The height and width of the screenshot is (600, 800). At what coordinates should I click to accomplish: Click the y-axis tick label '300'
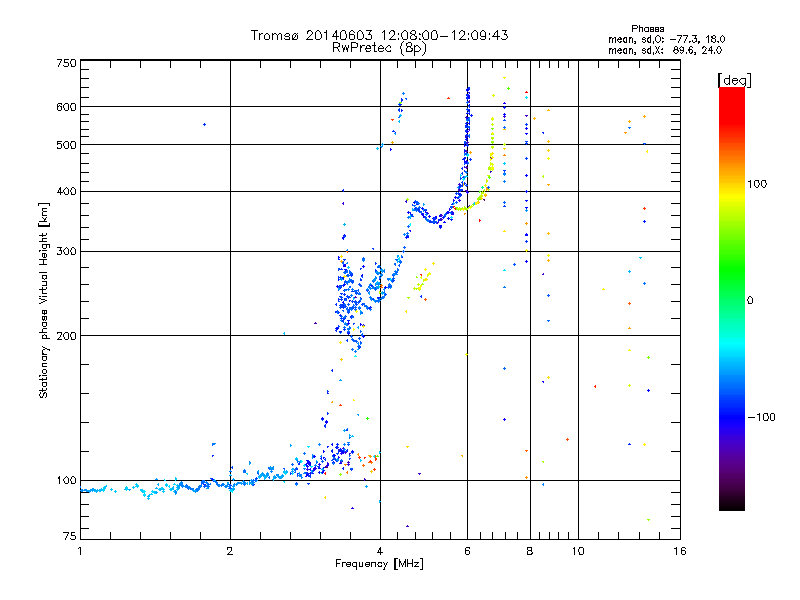click(x=66, y=251)
